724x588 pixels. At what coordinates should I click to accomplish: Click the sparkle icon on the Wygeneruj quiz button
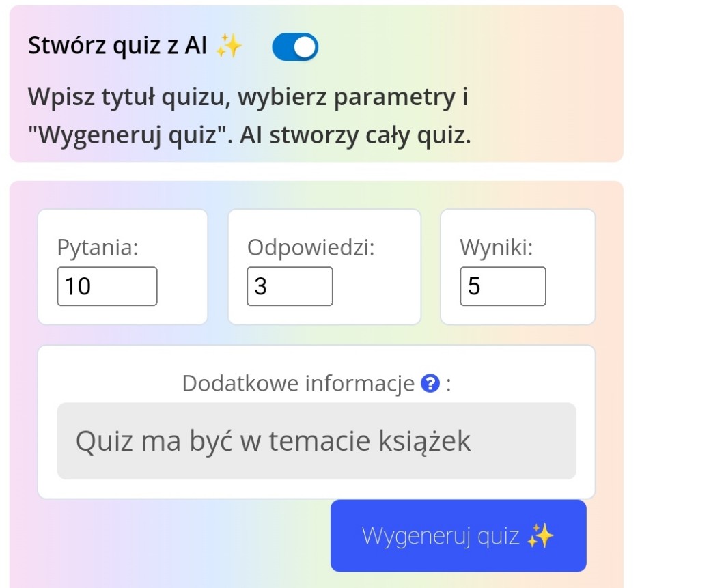[x=540, y=537]
